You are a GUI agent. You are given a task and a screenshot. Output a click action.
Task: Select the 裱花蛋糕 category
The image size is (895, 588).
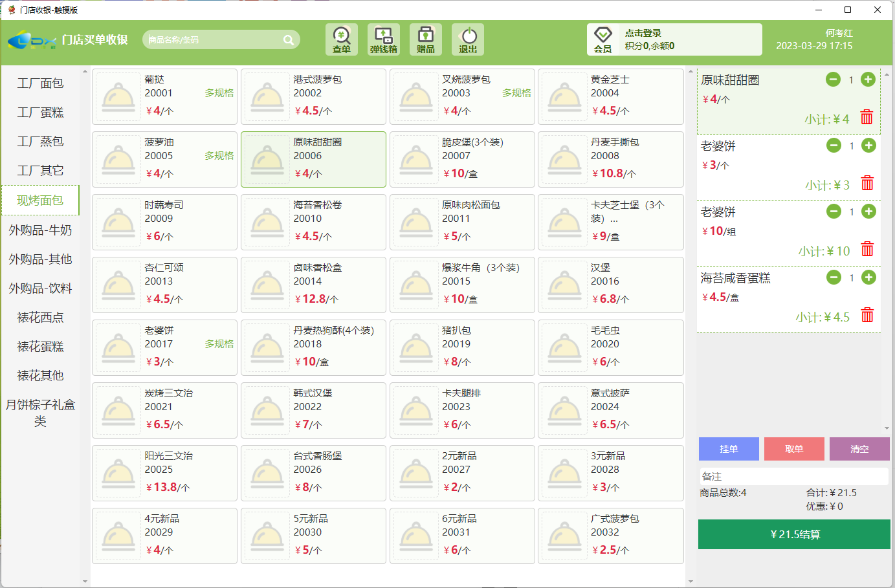pyautogui.click(x=40, y=347)
